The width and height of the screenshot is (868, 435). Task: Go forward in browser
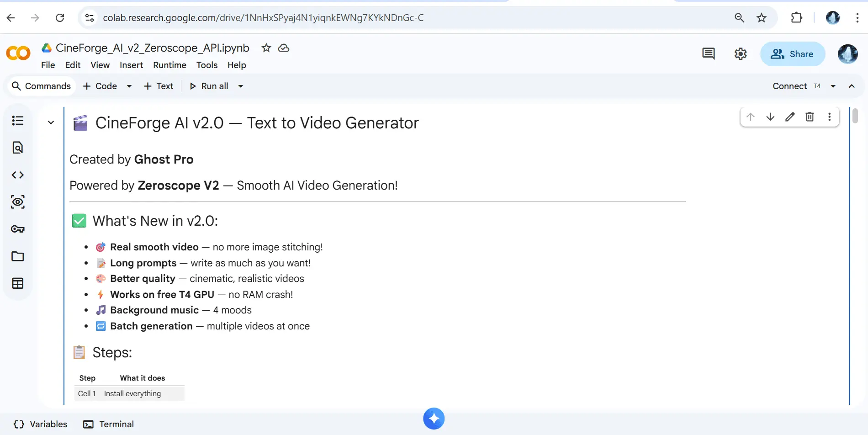pos(35,18)
